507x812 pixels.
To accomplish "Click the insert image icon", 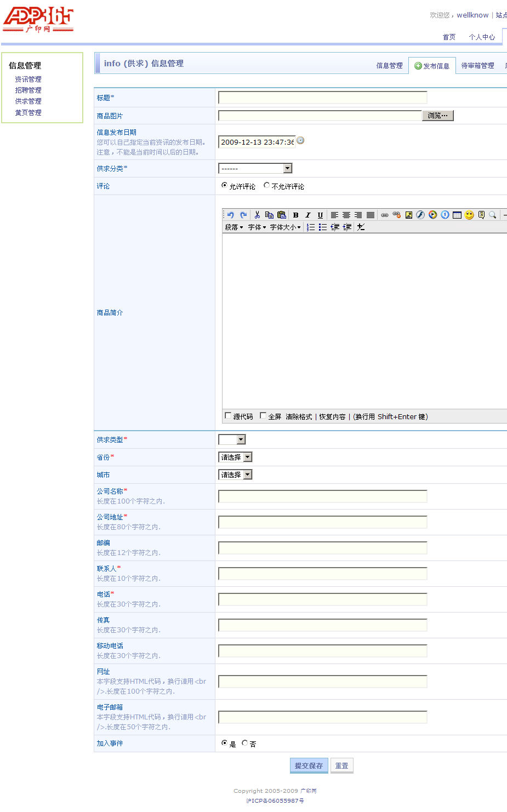I will 409,215.
